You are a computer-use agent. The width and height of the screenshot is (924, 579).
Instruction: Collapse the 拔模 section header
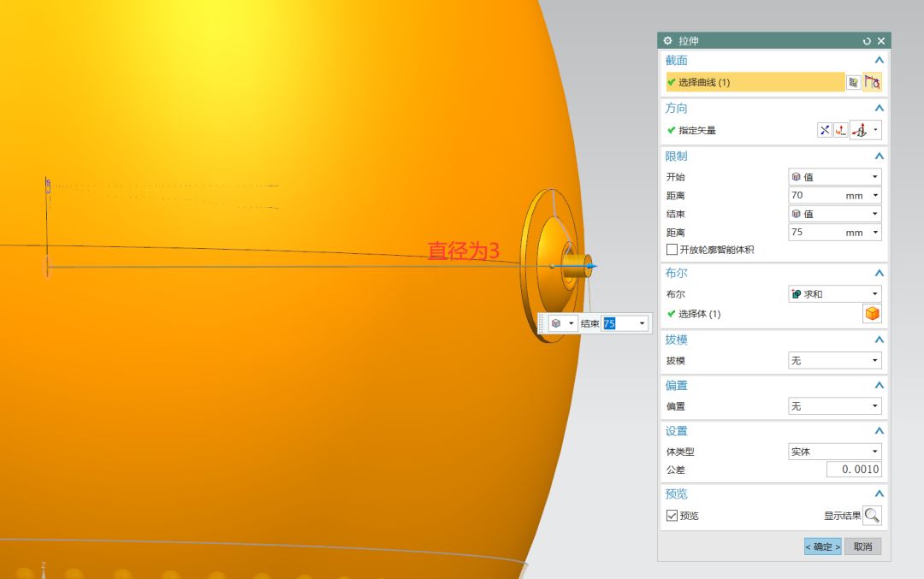tap(880, 340)
